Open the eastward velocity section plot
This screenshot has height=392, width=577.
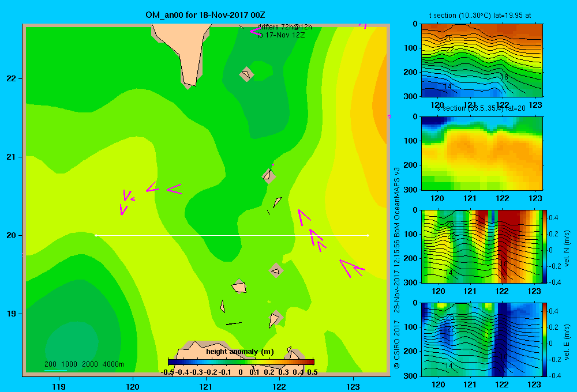pos(482,340)
